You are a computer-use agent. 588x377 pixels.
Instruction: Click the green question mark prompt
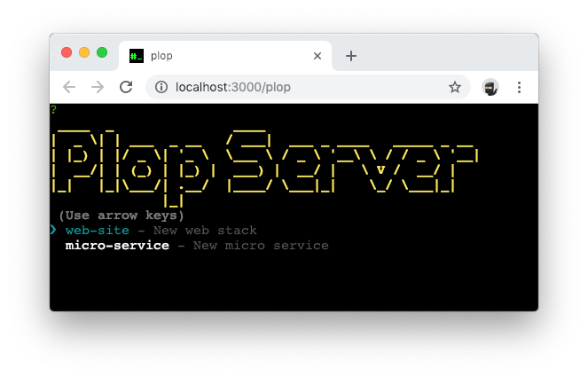pos(54,110)
